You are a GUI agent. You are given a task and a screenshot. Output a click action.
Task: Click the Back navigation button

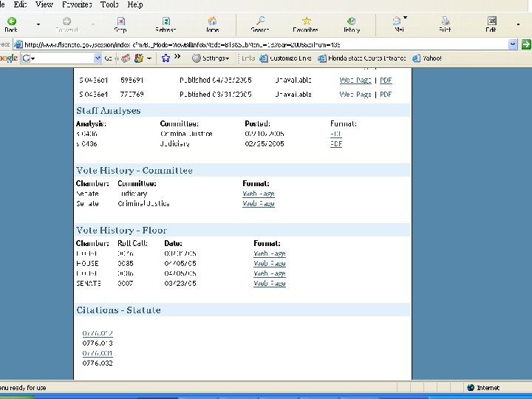[x=12, y=24]
